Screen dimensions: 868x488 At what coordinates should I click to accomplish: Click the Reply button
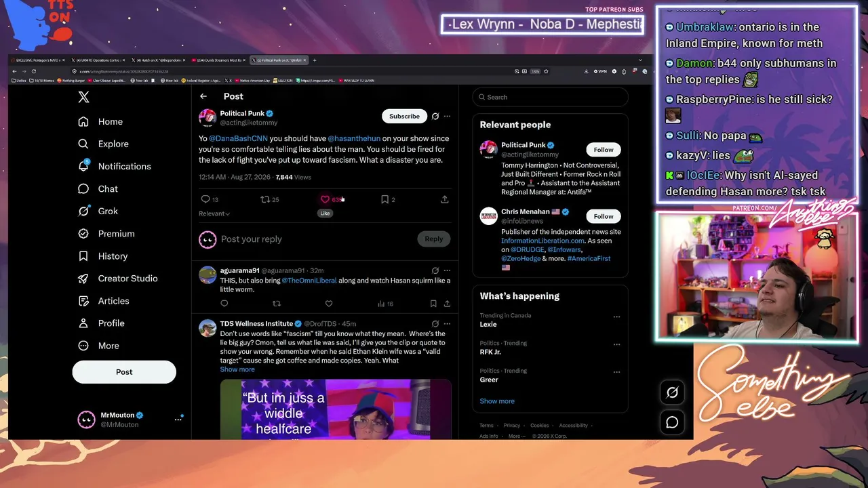coord(433,239)
